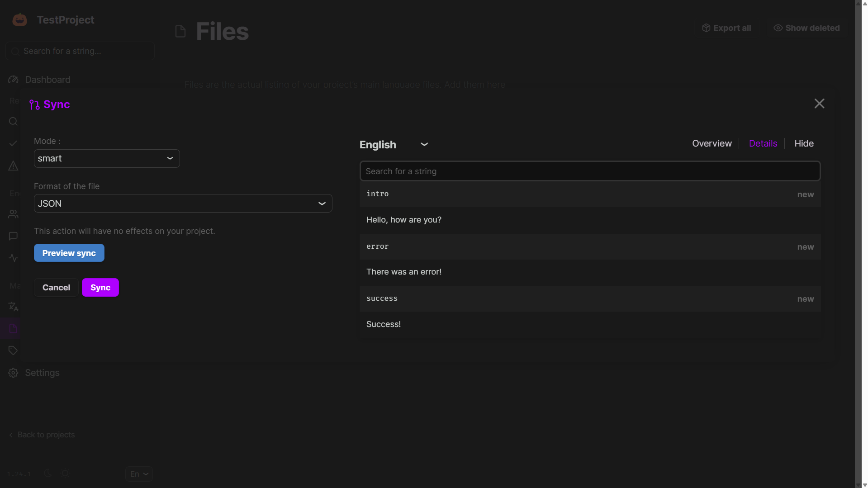Screen dimensions: 868x488
Task: Open the activity pulse sidebar icon
Action: (13, 258)
